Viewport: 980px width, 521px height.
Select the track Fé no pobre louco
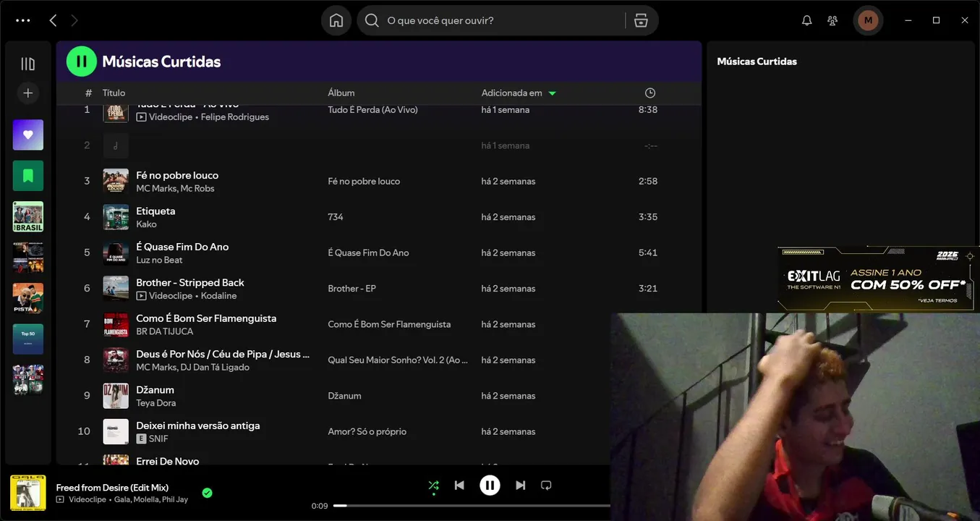pyautogui.click(x=177, y=175)
